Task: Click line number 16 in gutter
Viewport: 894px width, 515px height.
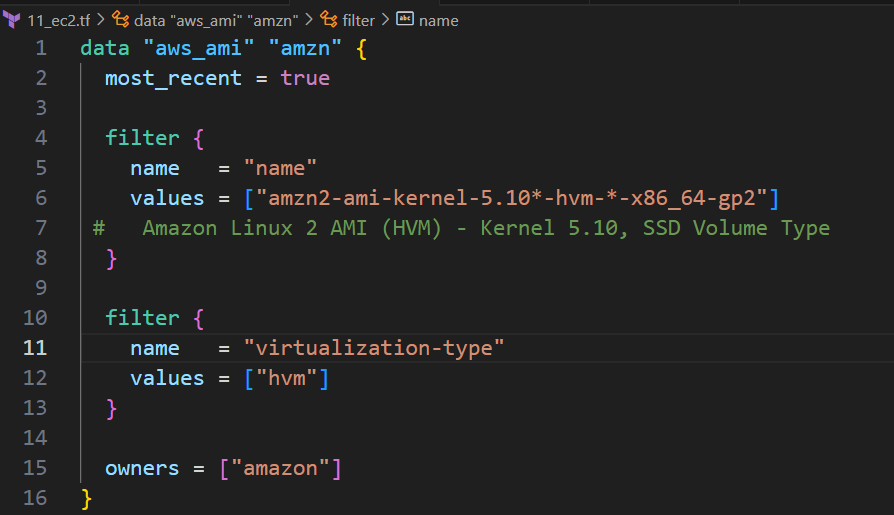Action: tap(35, 498)
